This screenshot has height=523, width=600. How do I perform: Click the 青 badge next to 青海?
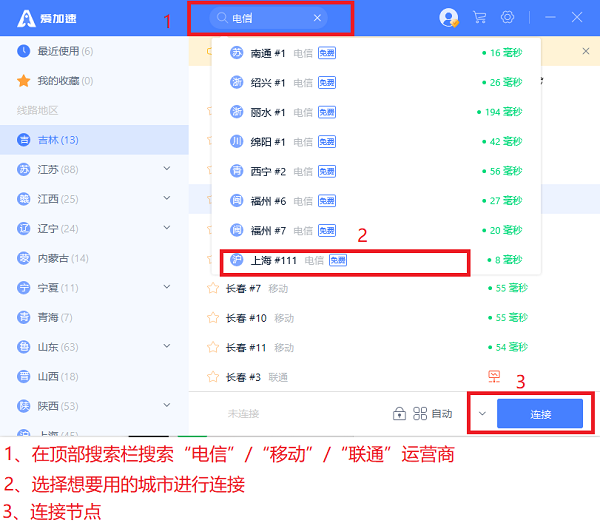point(24,317)
